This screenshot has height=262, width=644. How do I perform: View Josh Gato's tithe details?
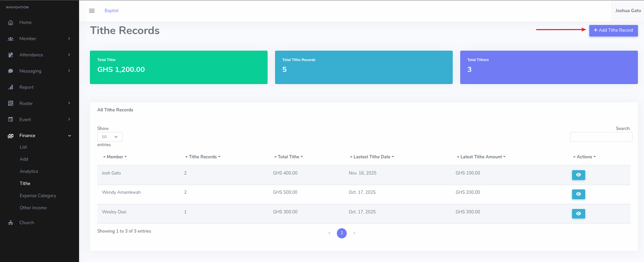pos(578,175)
